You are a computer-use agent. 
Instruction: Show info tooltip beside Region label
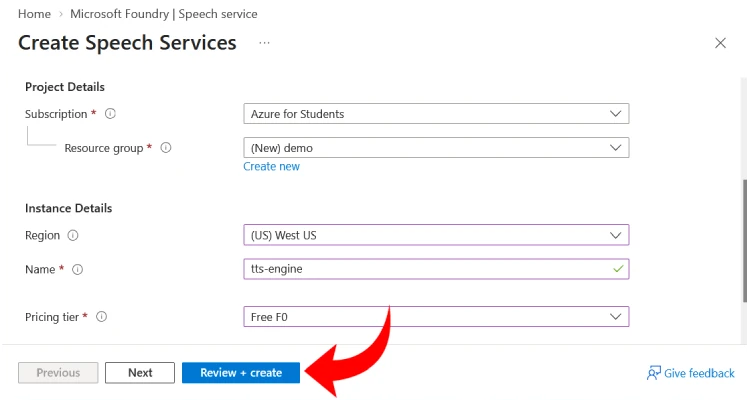click(73, 235)
